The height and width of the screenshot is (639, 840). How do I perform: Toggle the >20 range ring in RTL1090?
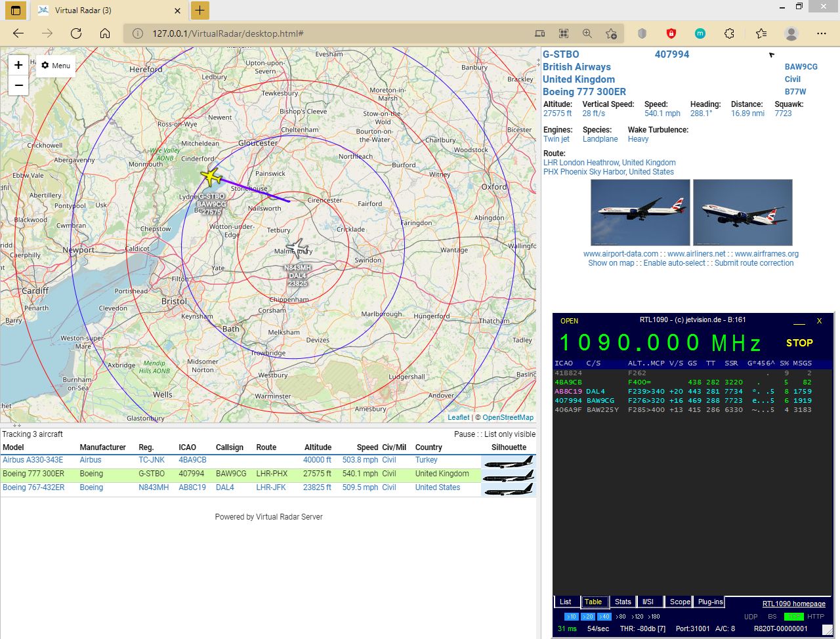[587, 617]
